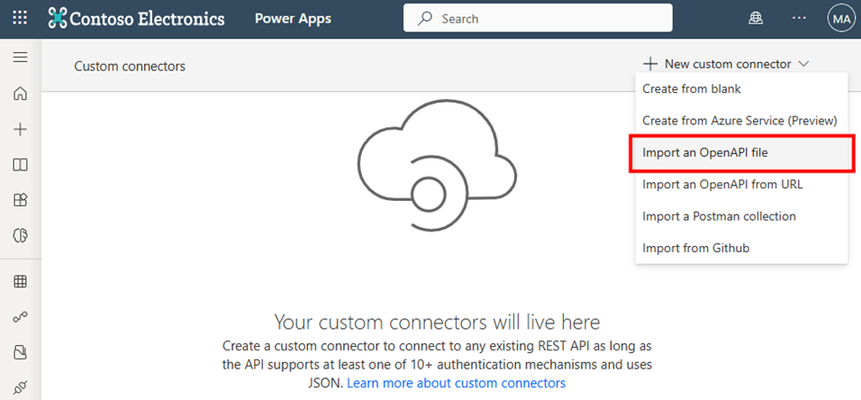This screenshot has height=400, width=861.
Task: Select Import an OpenAPI from URL
Action: click(x=741, y=185)
